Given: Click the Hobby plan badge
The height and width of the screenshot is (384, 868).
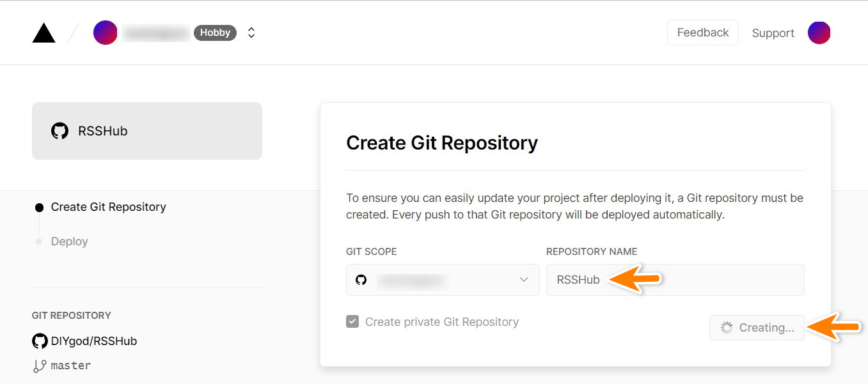Looking at the screenshot, I should point(215,32).
